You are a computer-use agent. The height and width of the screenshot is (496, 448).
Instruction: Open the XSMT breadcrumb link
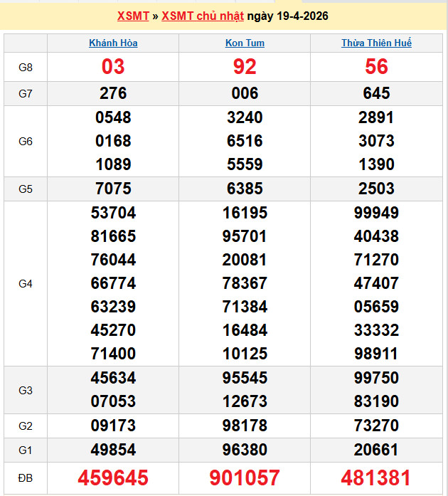pos(133,16)
